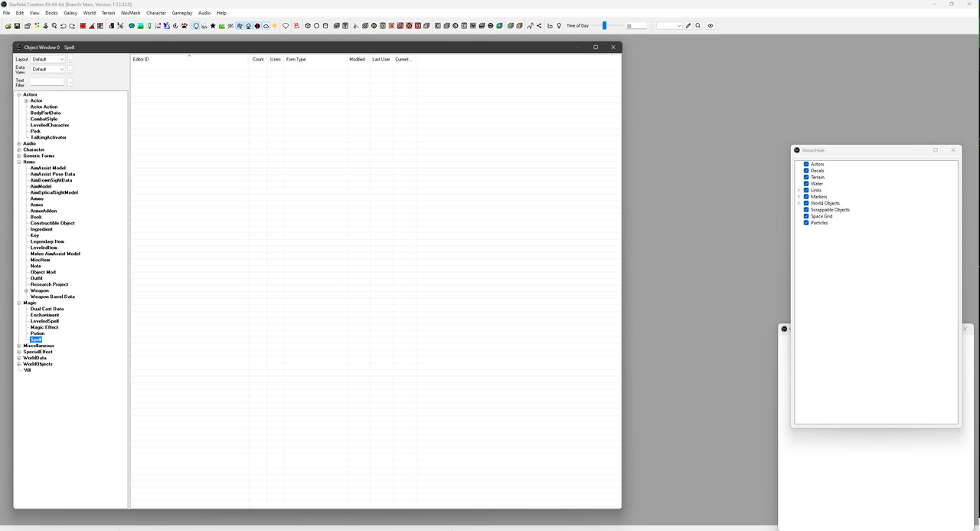Screen dimensions: 980x531
Task: Click the paw print toolbar icon
Action: click(x=185, y=26)
